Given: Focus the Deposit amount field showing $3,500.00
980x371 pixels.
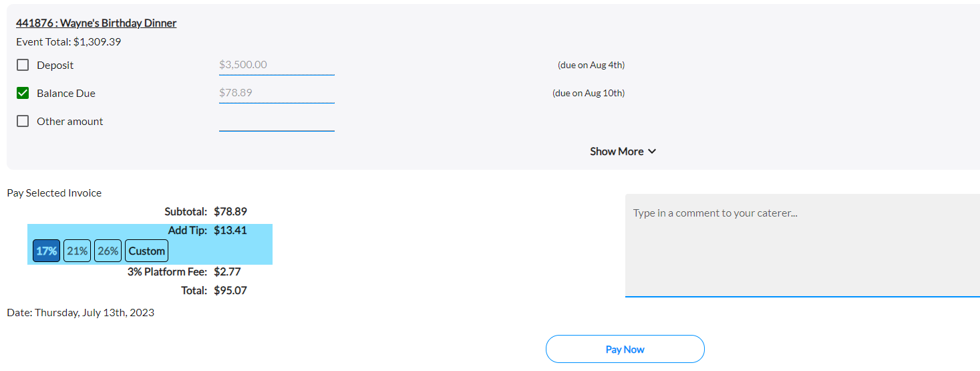Looking at the screenshot, I should (x=277, y=65).
